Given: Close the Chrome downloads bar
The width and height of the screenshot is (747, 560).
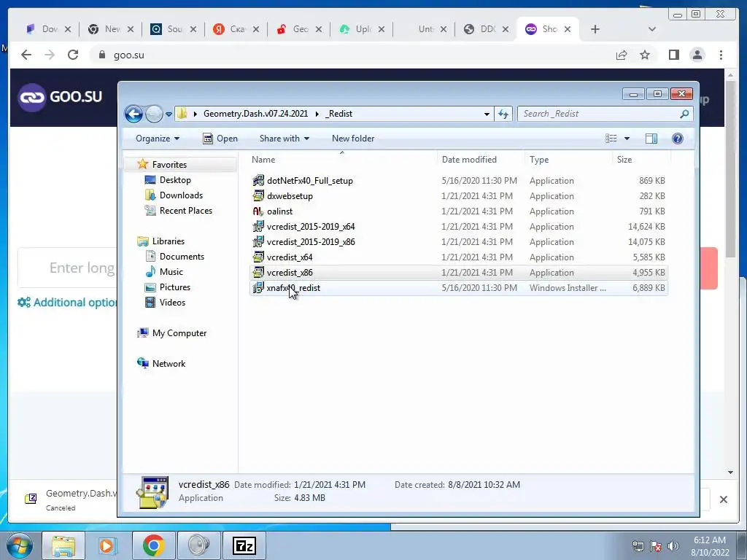Looking at the screenshot, I should [x=723, y=499].
